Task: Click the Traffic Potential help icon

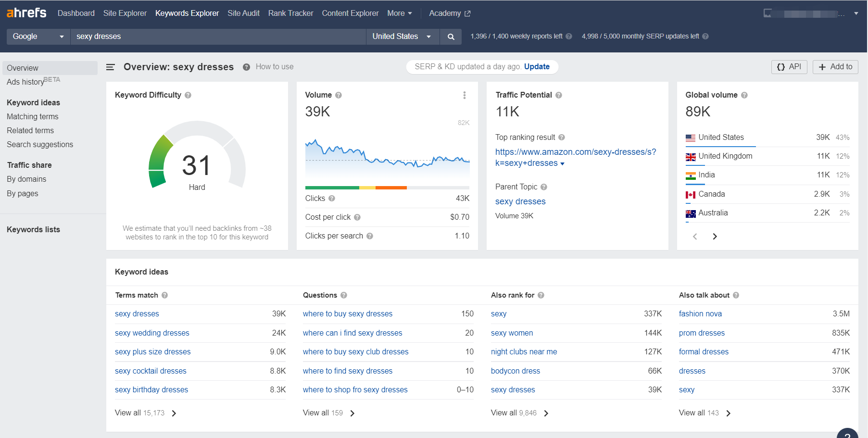Action: [558, 95]
